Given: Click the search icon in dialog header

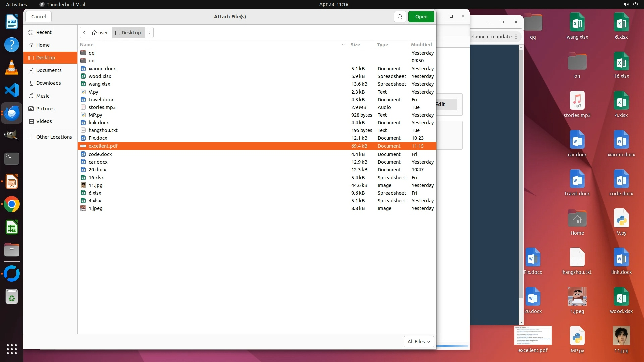Looking at the screenshot, I should 400,17.
